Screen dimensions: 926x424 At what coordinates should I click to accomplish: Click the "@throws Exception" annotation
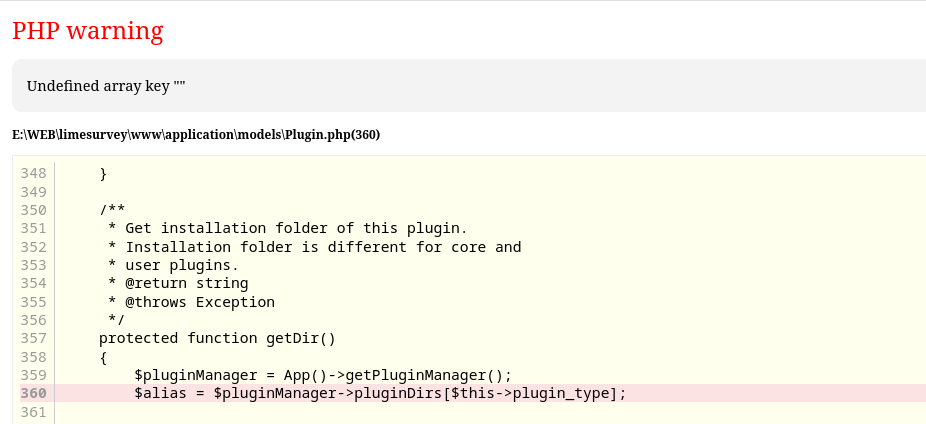(191, 302)
